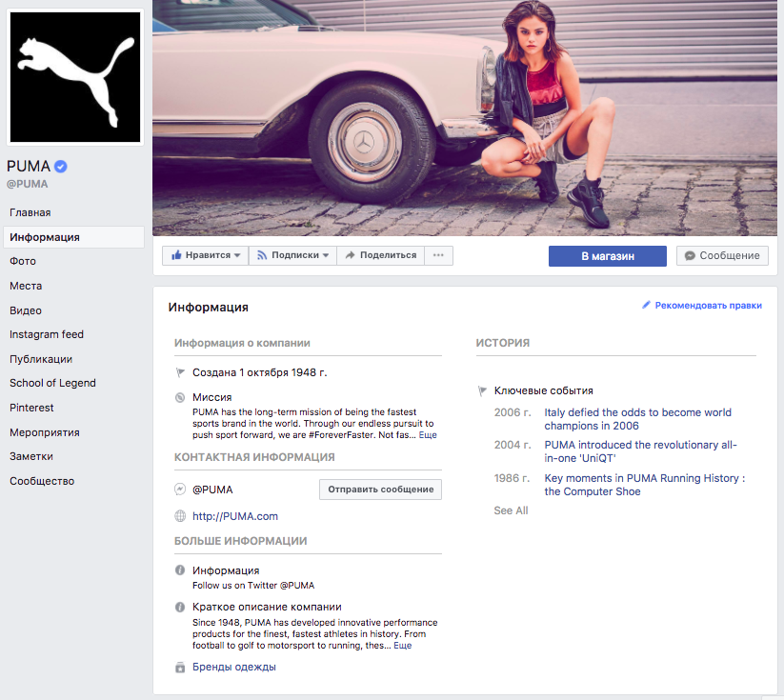The width and height of the screenshot is (784, 700).
Task: Click the shopping bag icon beside Бренды одежды
Action: point(180,668)
